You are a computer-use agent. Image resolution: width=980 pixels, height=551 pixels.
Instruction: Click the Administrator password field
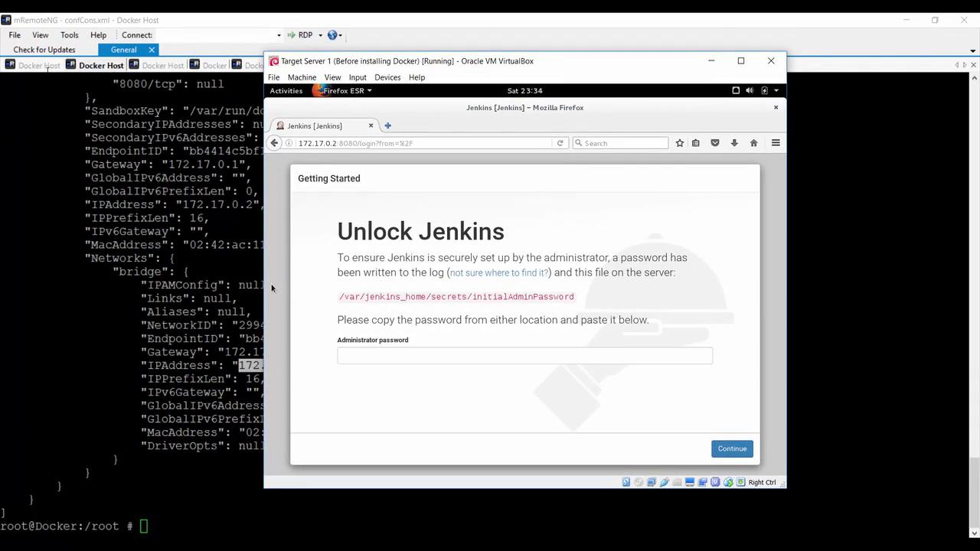click(524, 355)
